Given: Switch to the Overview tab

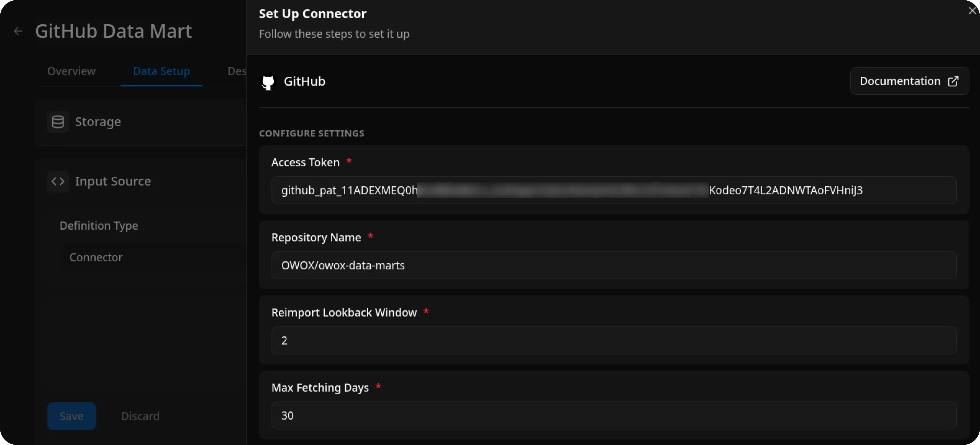Looking at the screenshot, I should tap(72, 71).
